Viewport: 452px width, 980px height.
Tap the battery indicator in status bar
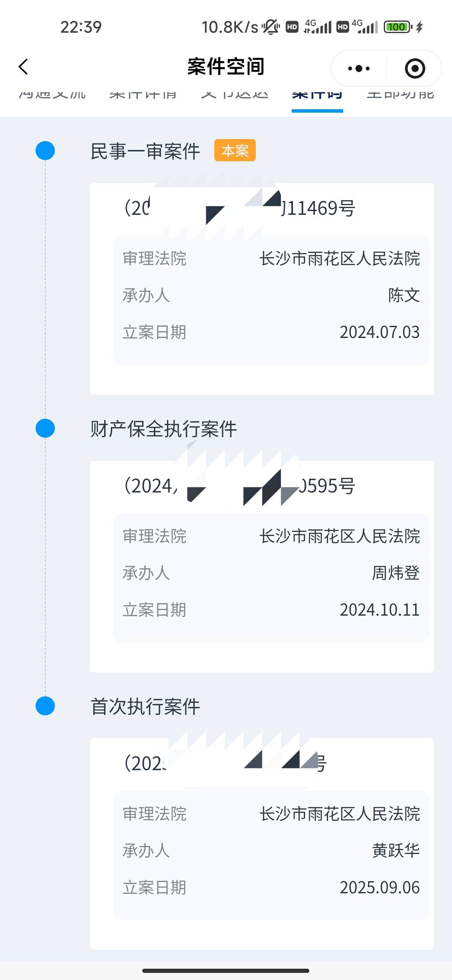click(398, 27)
